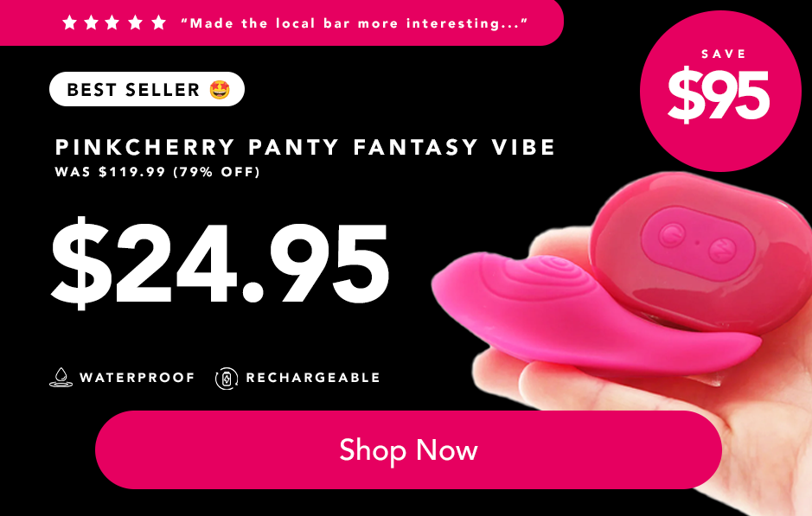812x516 pixels.
Task: Click the rechargeable battery icon
Action: [227, 379]
